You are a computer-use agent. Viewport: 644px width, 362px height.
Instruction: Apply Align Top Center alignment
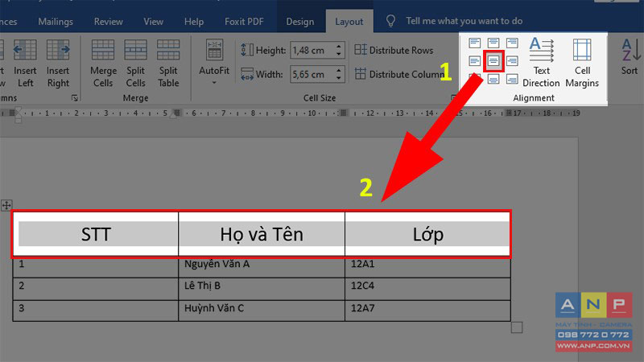click(x=493, y=43)
